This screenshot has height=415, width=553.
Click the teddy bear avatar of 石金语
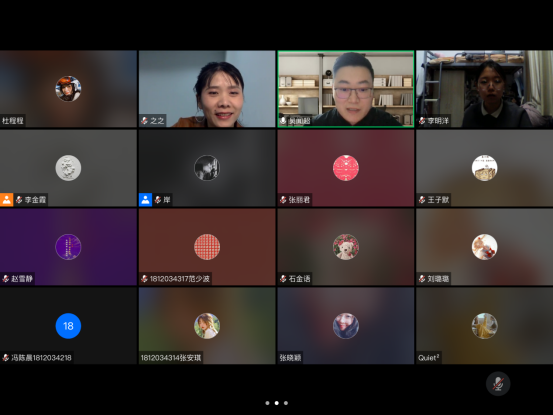pyautogui.click(x=346, y=247)
